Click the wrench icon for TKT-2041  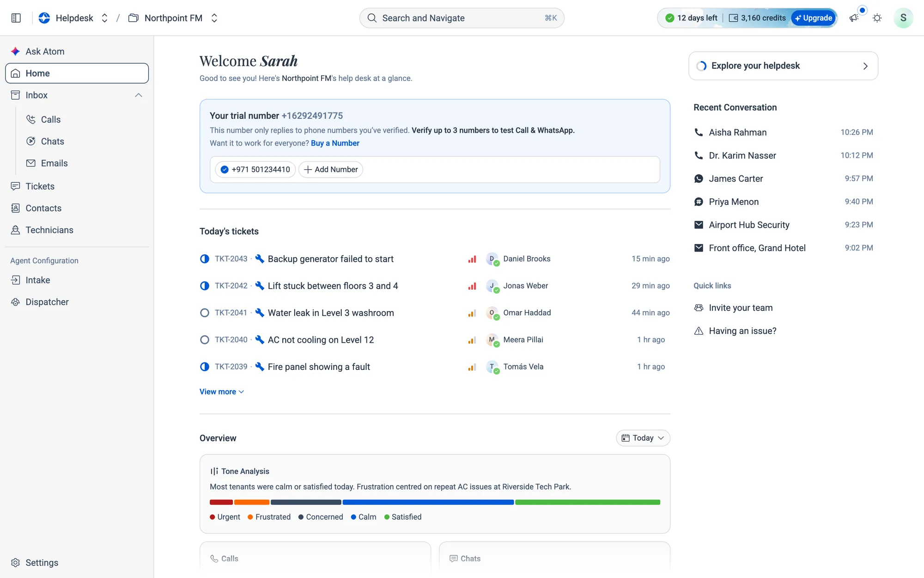pos(260,313)
